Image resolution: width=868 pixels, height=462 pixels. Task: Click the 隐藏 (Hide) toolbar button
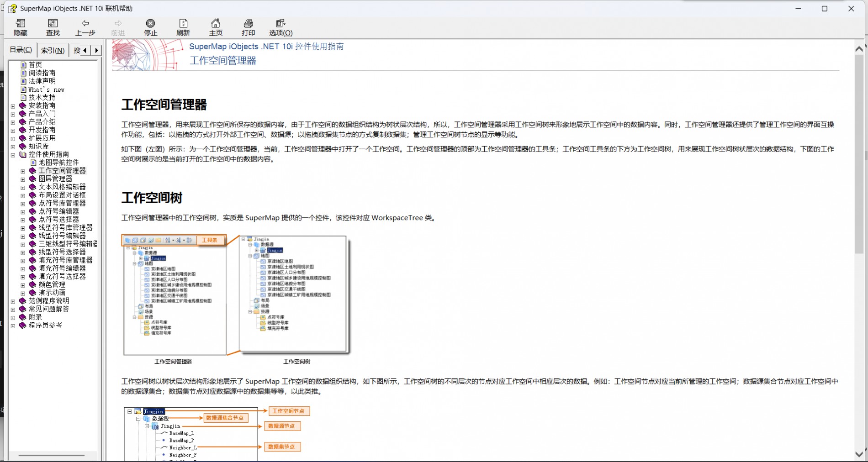click(x=21, y=27)
